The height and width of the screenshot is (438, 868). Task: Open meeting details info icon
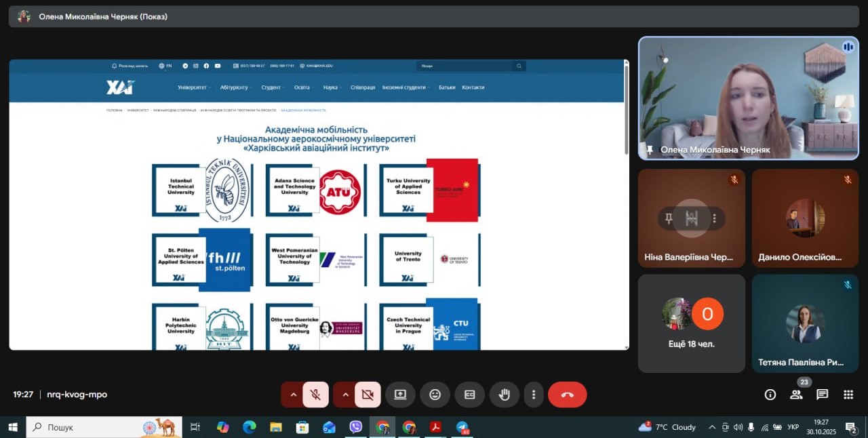click(770, 395)
